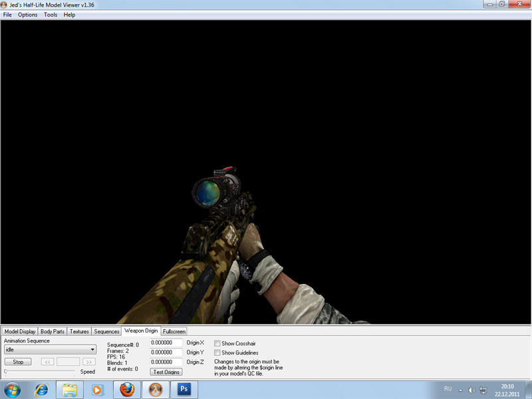Open Windows Explorer folder icon in taskbar
Screen dimensions: 532x399
[x=70, y=390]
